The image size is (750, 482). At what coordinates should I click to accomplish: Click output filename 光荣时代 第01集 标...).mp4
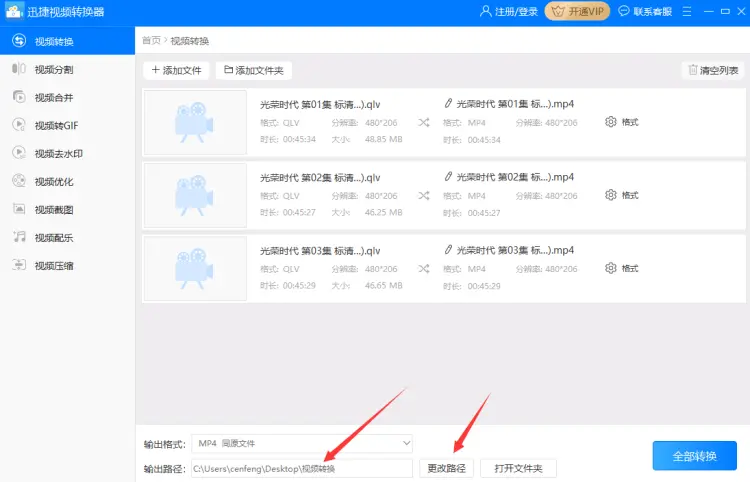coord(515,104)
